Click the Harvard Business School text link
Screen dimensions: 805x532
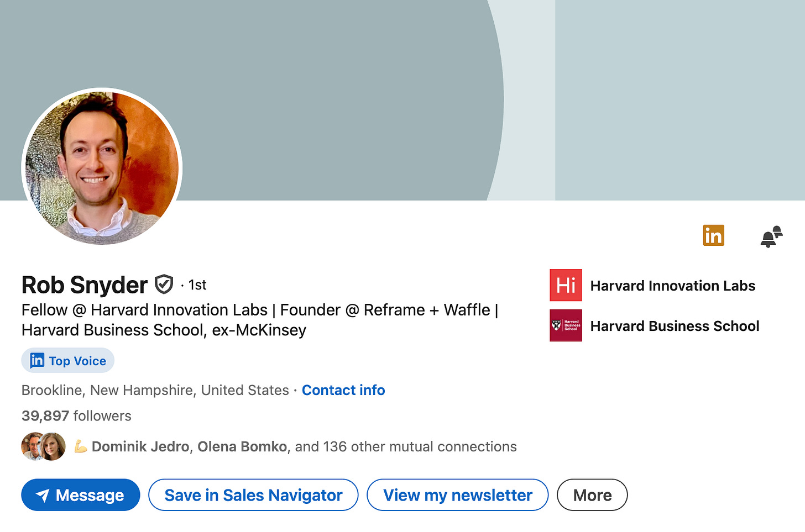click(675, 326)
